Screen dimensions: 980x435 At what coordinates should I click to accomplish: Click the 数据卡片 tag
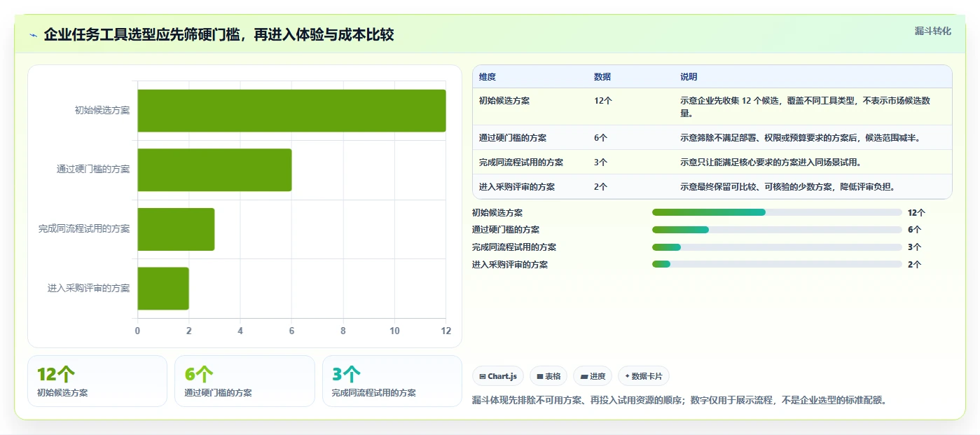(x=643, y=376)
